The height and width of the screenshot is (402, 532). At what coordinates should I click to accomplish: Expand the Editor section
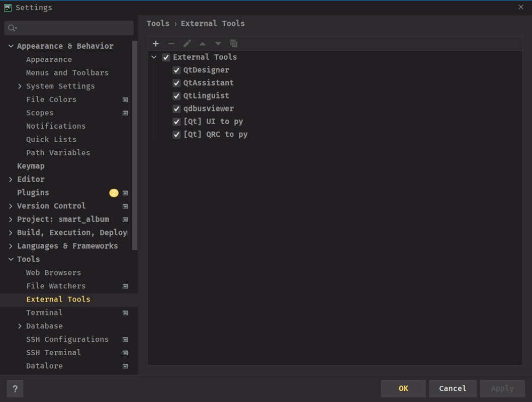(x=11, y=179)
